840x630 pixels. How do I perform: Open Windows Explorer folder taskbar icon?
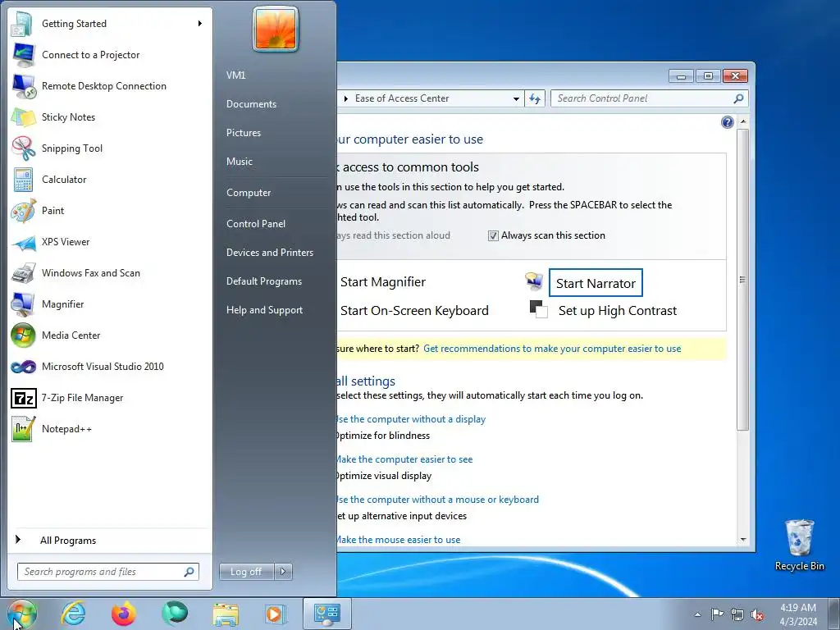[226, 614]
